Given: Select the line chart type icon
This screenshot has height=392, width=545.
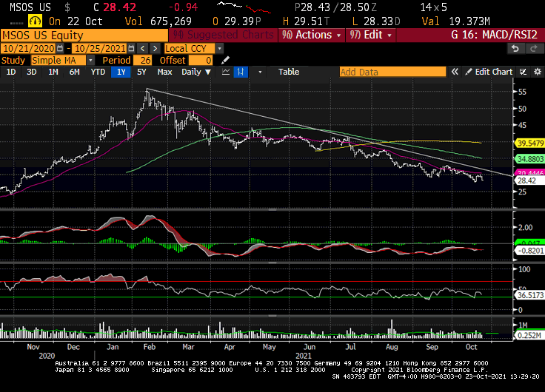Looking at the screenshot, I should pos(226,72).
